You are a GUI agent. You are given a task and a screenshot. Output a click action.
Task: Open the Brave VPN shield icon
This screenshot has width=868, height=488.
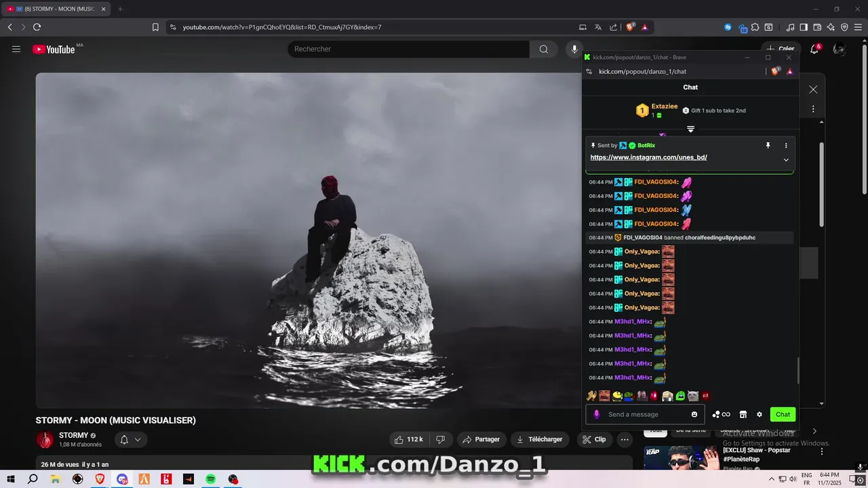tap(844, 27)
